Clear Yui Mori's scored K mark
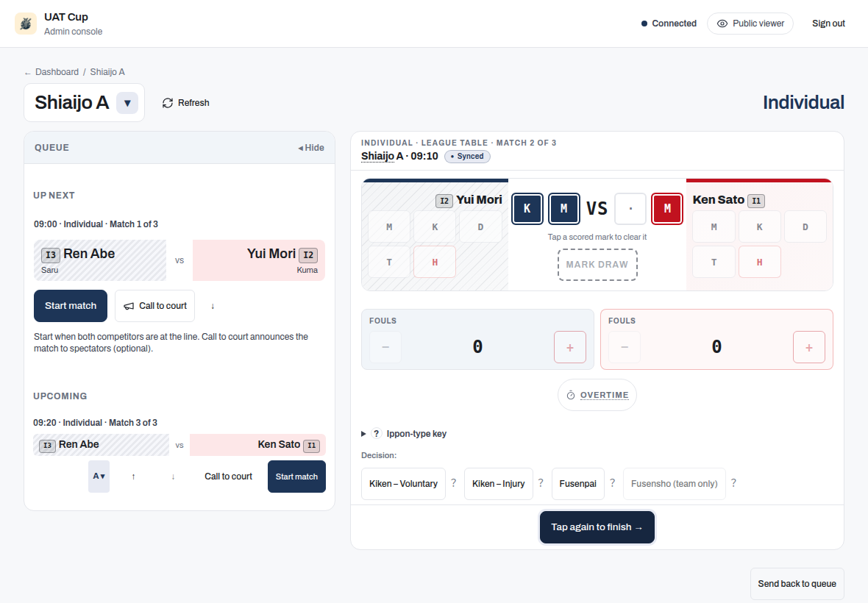868x603 pixels. [527, 209]
